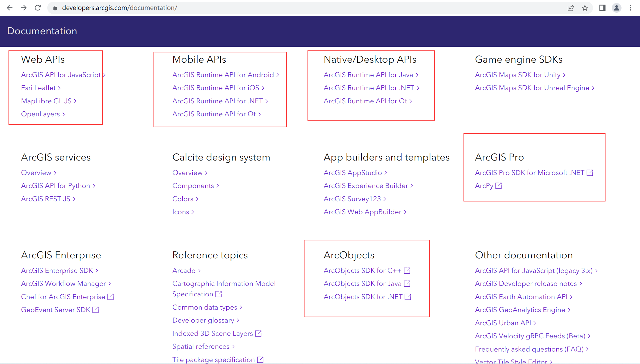Viewport: 640px width, 364px height.
Task: Open ArcGIS GeoAnalytics Engine link
Action: click(x=522, y=310)
